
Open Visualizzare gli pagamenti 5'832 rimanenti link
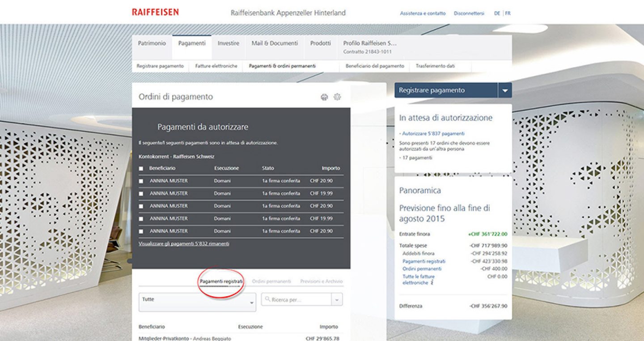coord(184,244)
